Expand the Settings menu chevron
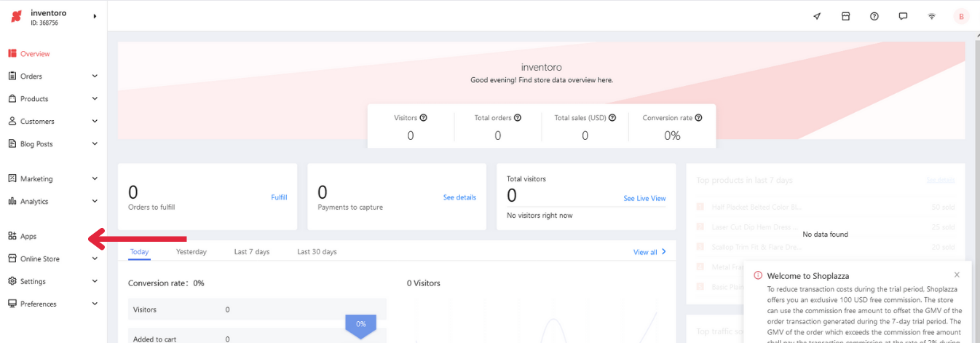This screenshot has height=343, width=980. pyautogui.click(x=95, y=281)
